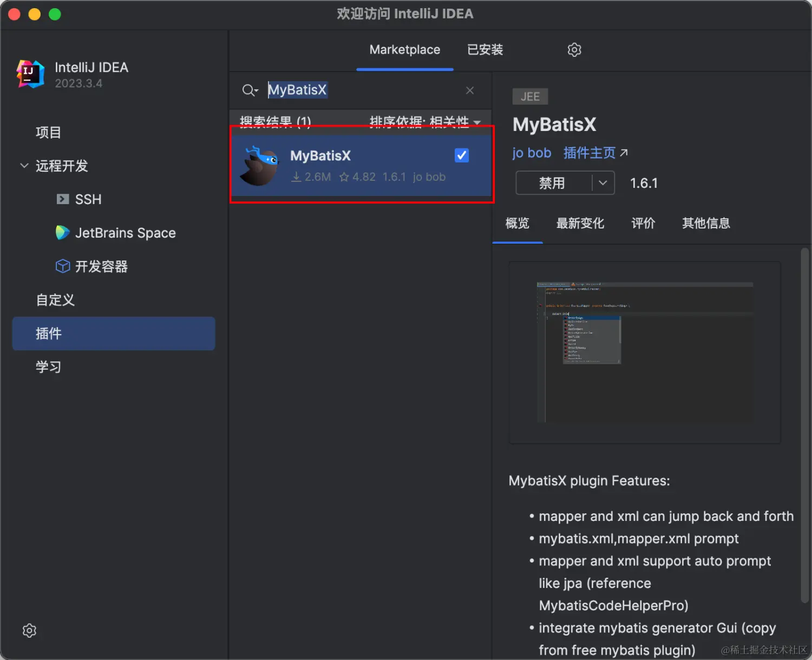Click the 2.6M downloads count
Image resolution: width=812 pixels, height=660 pixels.
311,177
